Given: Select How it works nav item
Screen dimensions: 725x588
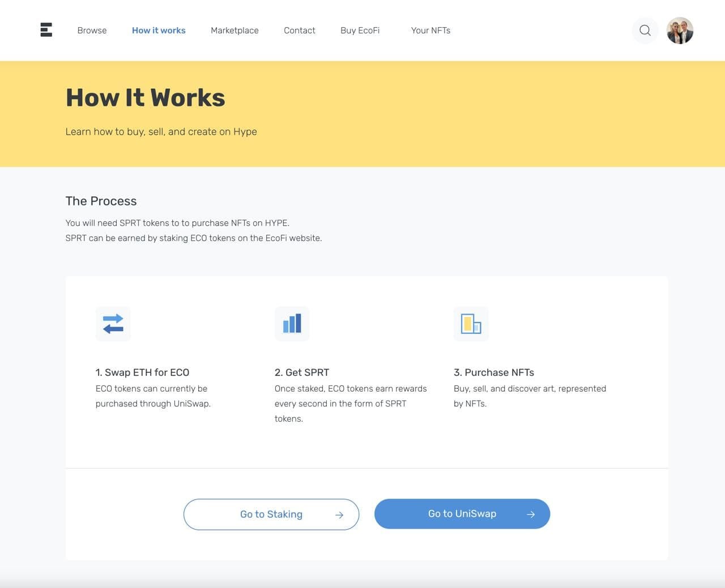Looking at the screenshot, I should (159, 31).
